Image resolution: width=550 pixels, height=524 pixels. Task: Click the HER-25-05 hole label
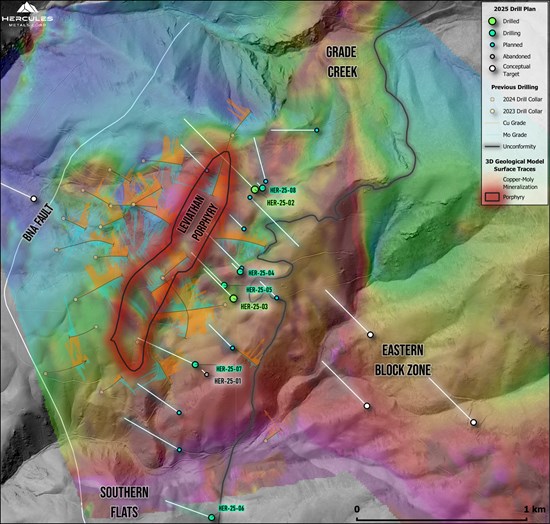259,290
